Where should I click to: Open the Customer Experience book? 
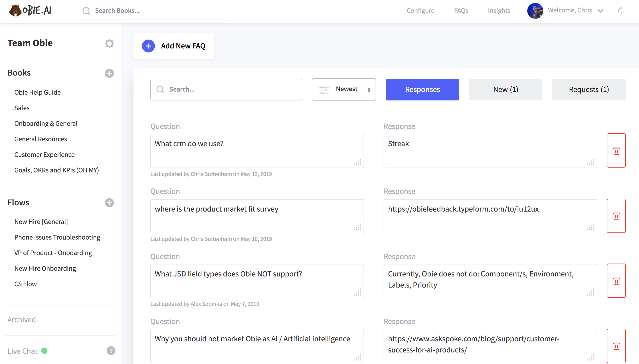pyautogui.click(x=44, y=154)
